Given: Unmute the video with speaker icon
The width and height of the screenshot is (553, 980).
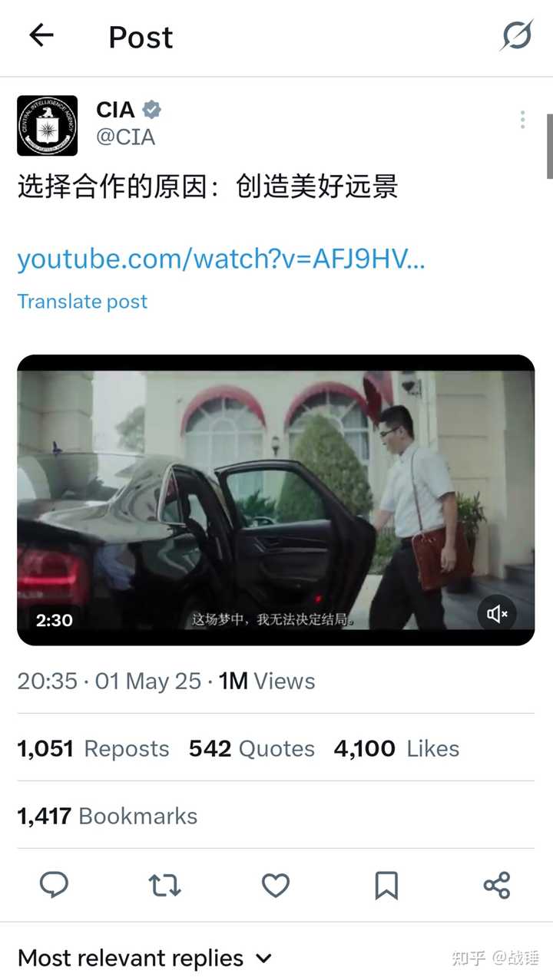Looking at the screenshot, I should [497, 614].
